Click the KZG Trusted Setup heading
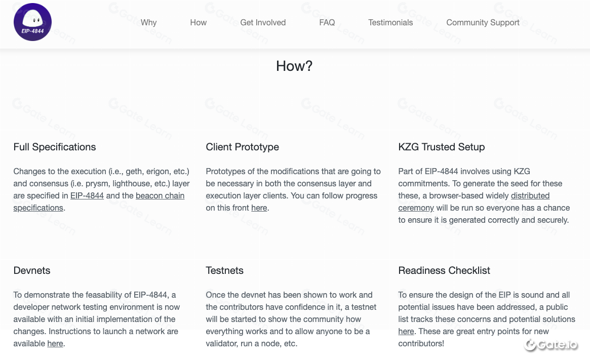 [442, 147]
